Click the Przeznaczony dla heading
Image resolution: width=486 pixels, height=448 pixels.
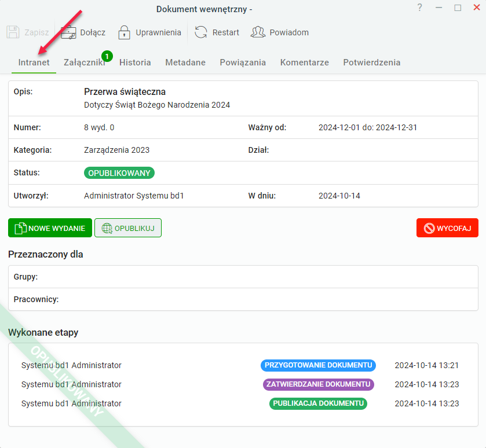click(46, 255)
